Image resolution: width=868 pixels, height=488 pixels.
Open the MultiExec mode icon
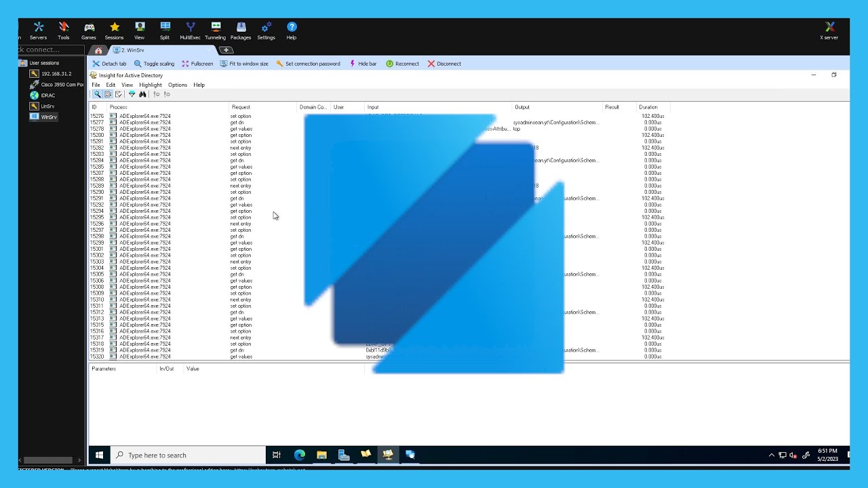[190, 30]
